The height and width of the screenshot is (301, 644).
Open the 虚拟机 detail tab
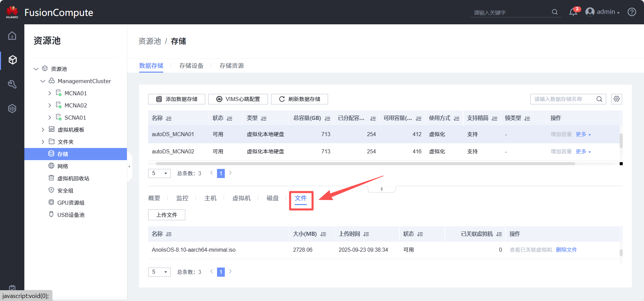242,198
